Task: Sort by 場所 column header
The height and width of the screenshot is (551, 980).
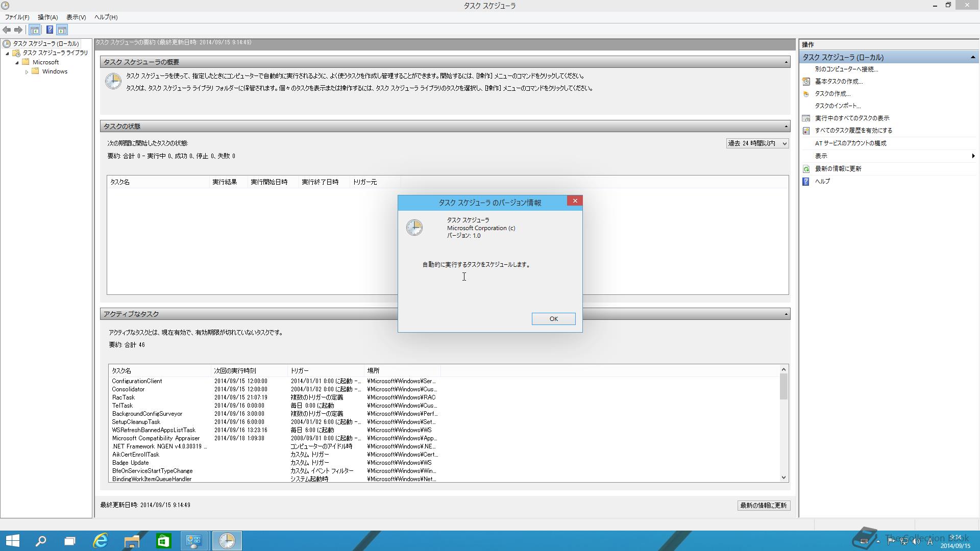Action: pyautogui.click(x=402, y=371)
